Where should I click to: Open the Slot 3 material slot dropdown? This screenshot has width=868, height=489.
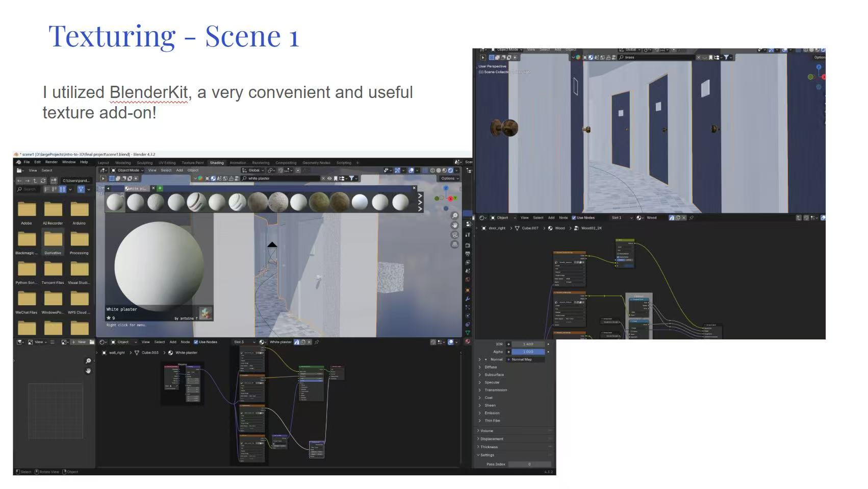tap(244, 342)
